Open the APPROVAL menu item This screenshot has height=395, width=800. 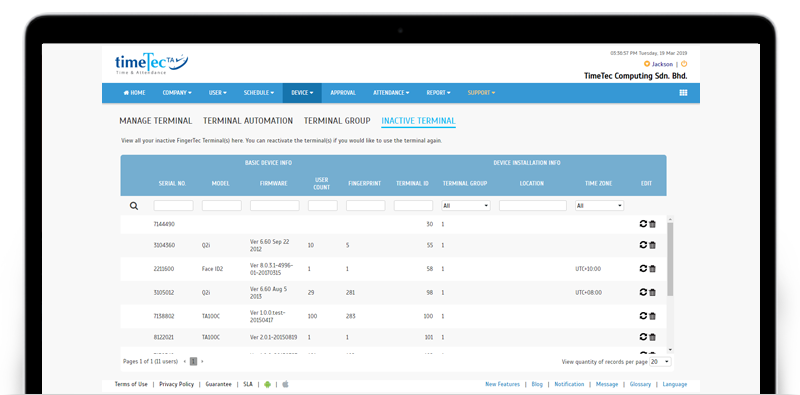[x=343, y=93]
